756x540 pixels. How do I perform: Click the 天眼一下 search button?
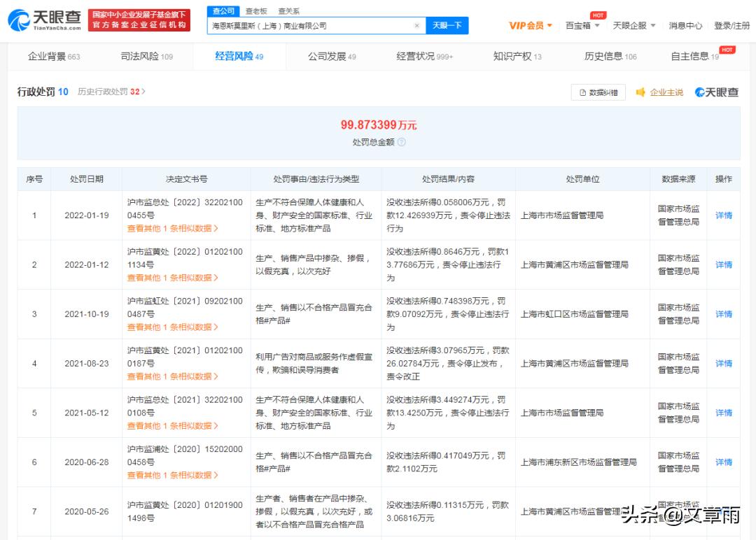pyautogui.click(x=449, y=24)
